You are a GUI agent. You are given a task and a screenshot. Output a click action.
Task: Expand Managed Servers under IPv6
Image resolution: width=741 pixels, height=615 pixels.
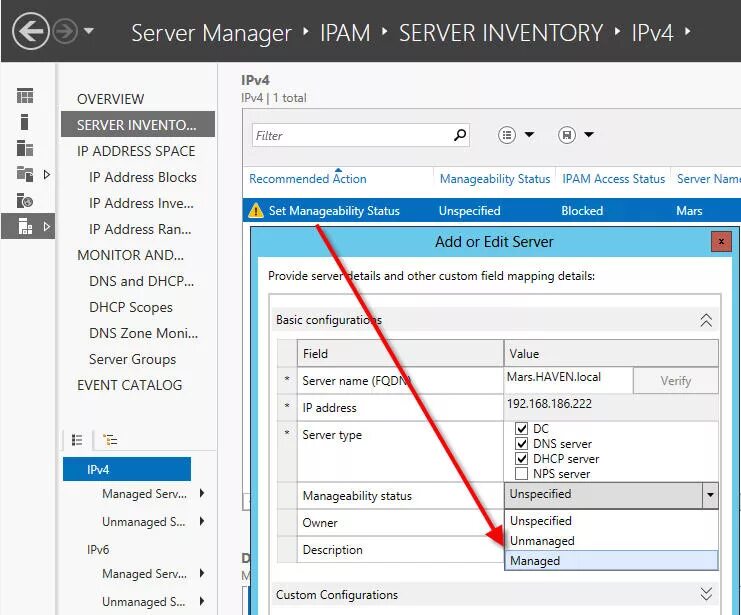point(202,573)
